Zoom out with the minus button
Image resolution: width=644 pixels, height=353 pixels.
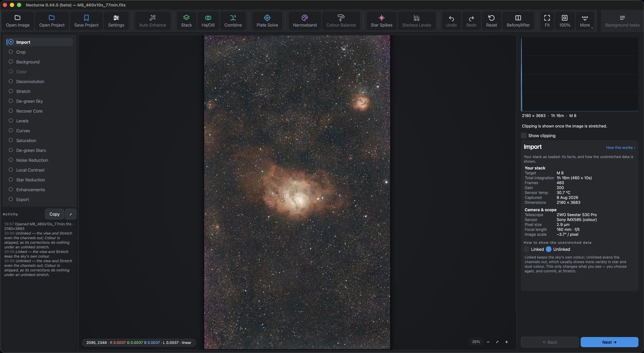click(488, 342)
